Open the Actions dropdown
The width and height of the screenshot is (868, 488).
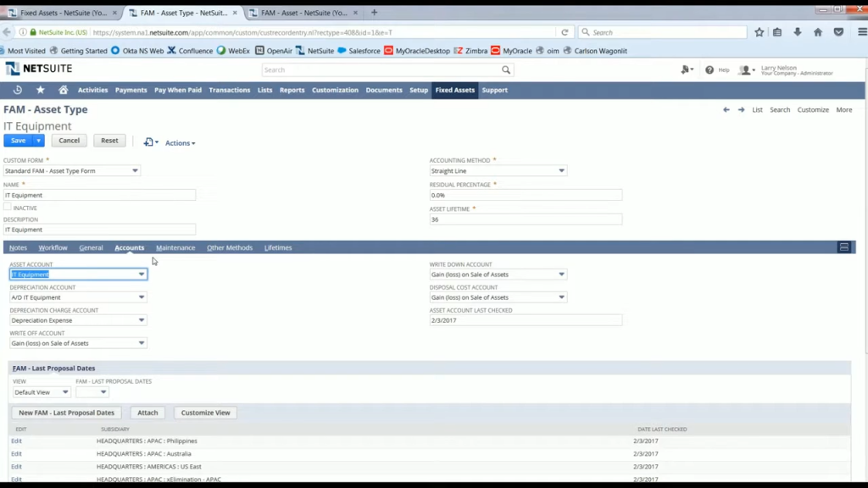179,142
